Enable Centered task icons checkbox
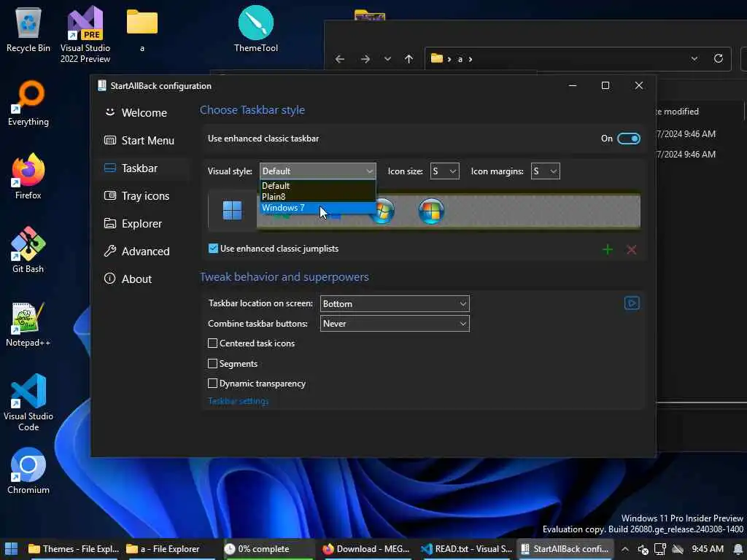The image size is (747, 560). click(x=212, y=343)
